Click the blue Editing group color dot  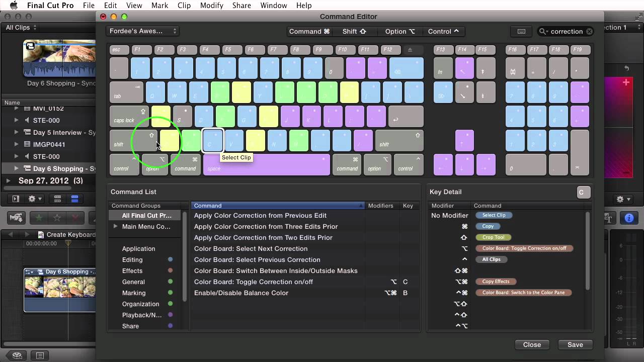coord(171,259)
